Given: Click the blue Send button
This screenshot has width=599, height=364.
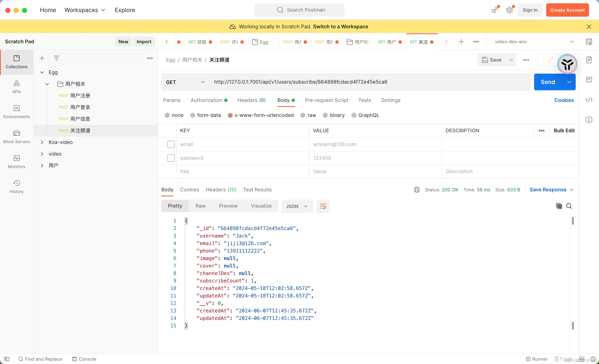Looking at the screenshot, I should [x=548, y=82].
